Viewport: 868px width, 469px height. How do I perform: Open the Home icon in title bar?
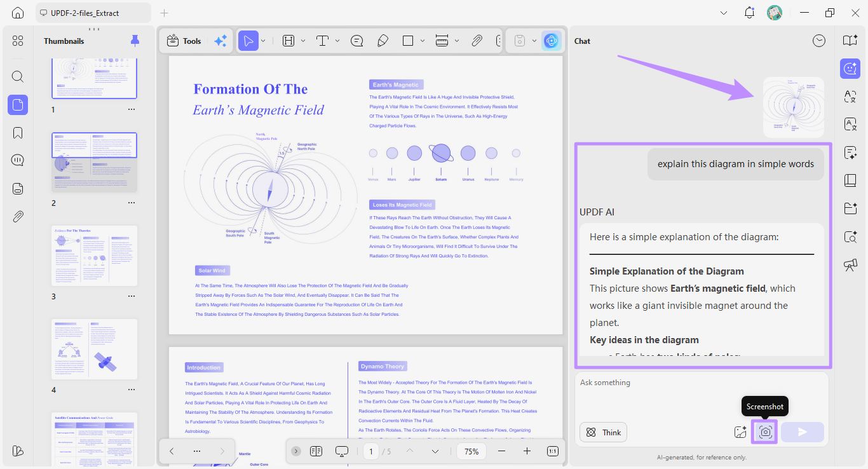click(x=18, y=13)
